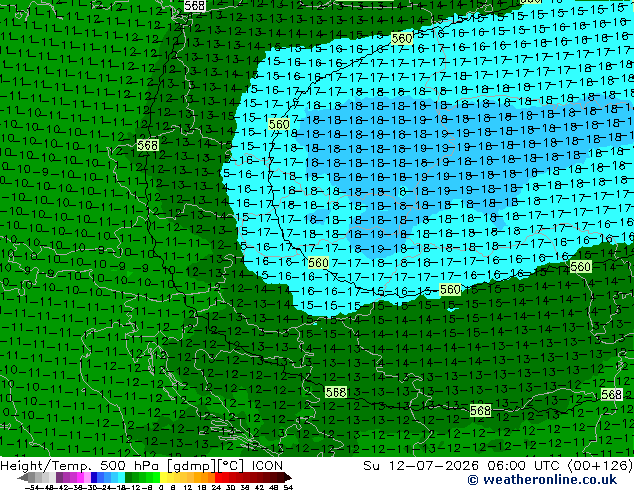Pick the dark purple swatch in color scale
Viewport: 634px width, 490px height.
click(x=59, y=478)
